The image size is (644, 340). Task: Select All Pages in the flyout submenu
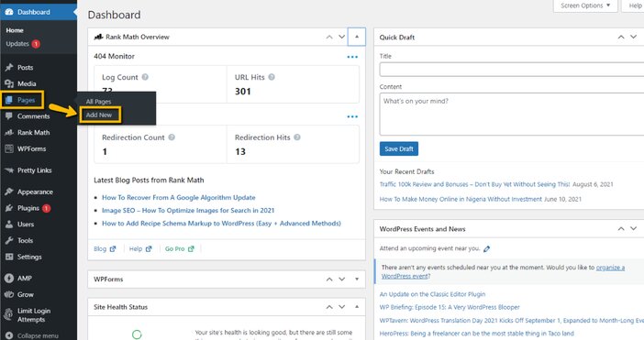tap(98, 102)
